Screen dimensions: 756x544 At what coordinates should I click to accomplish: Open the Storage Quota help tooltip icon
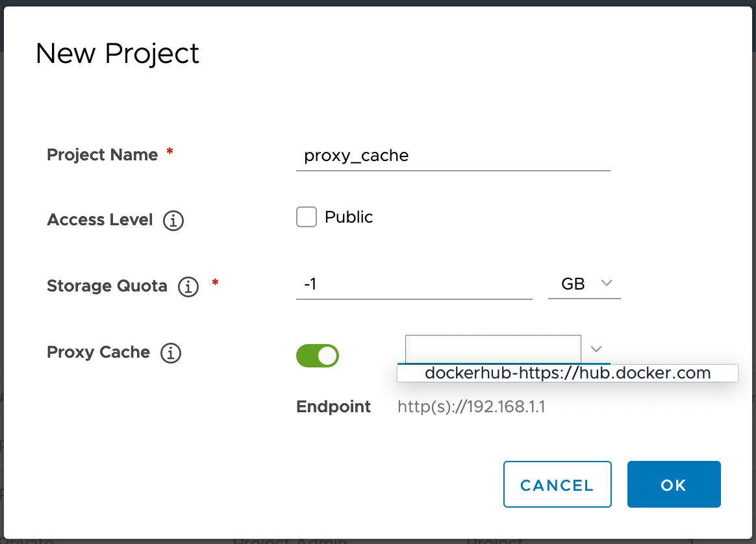(x=188, y=287)
